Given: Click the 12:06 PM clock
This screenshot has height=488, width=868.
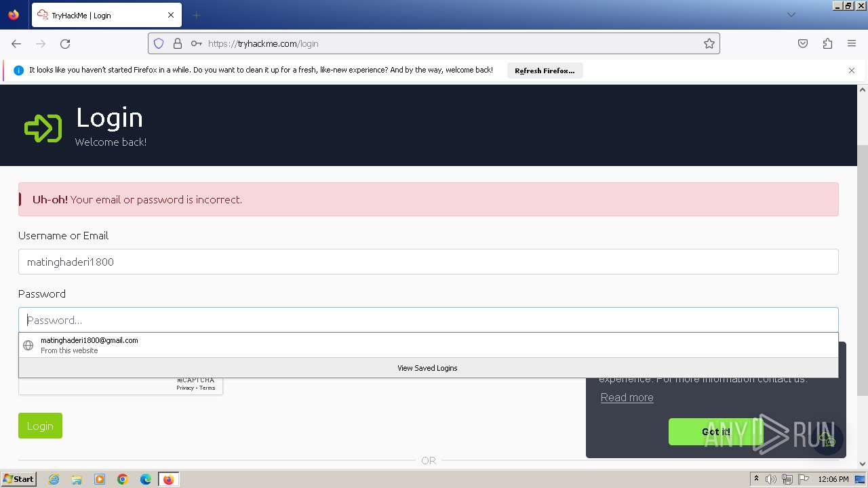Looking at the screenshot, I should click(x=833, y=479).
